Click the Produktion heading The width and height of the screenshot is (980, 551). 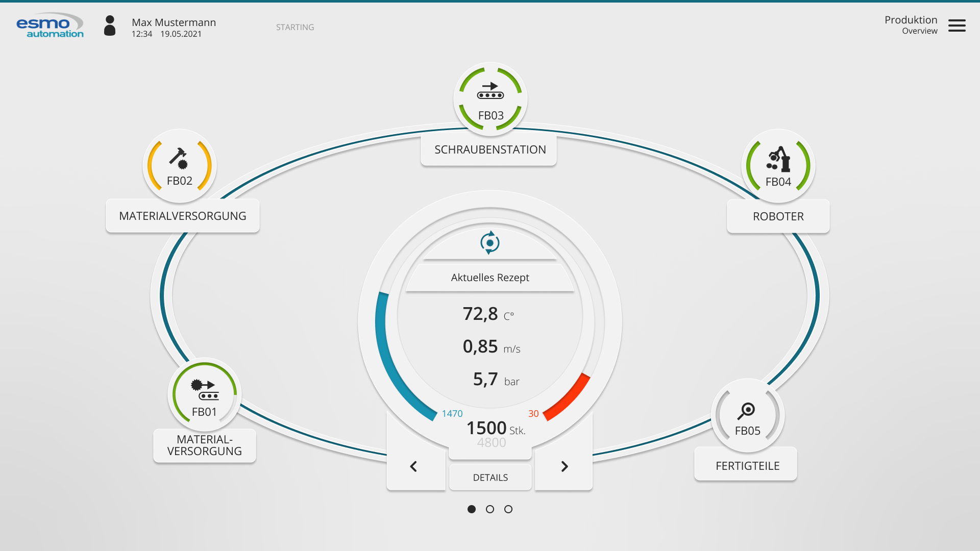911,20
